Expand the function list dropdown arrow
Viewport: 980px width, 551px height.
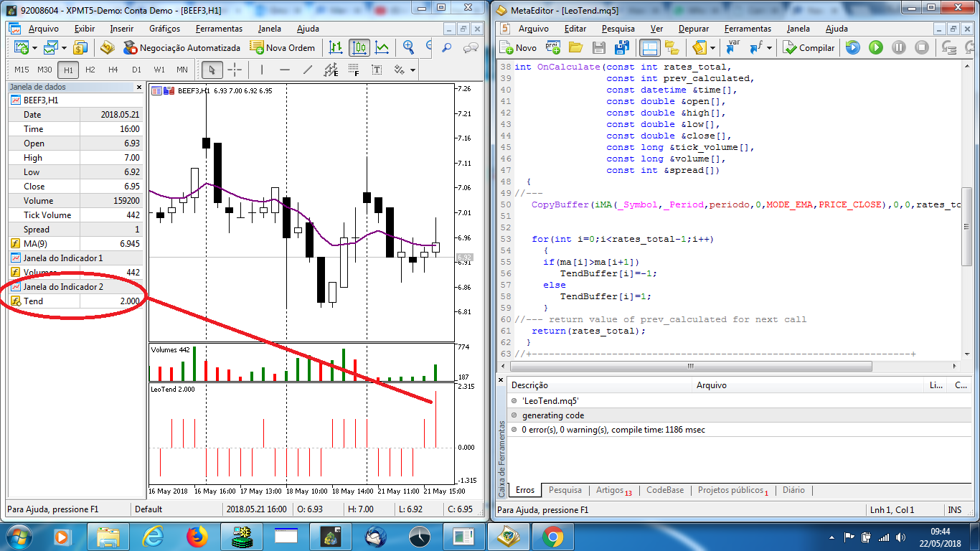769,48
